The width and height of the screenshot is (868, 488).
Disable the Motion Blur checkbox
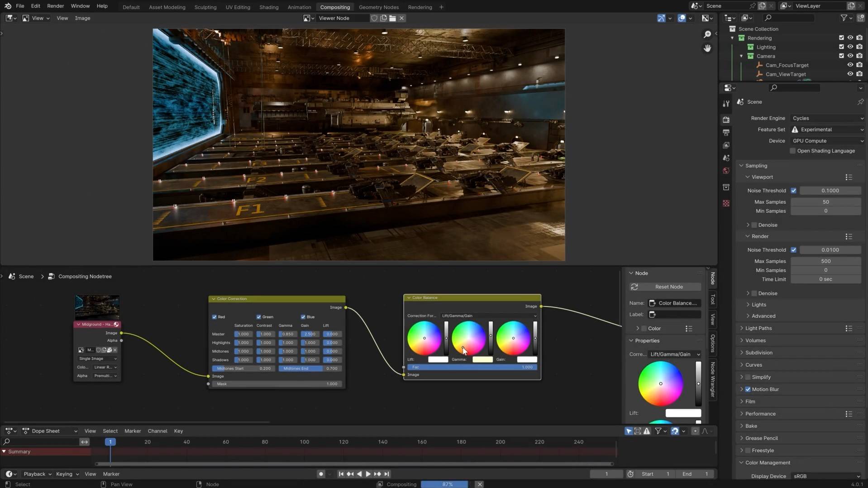click(748, 389)
